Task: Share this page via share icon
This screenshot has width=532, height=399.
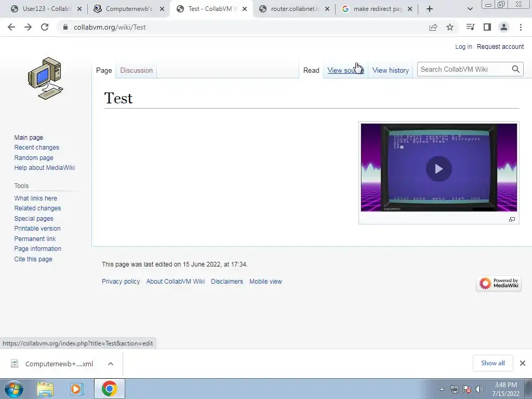Action: click(x=433, y=27)
